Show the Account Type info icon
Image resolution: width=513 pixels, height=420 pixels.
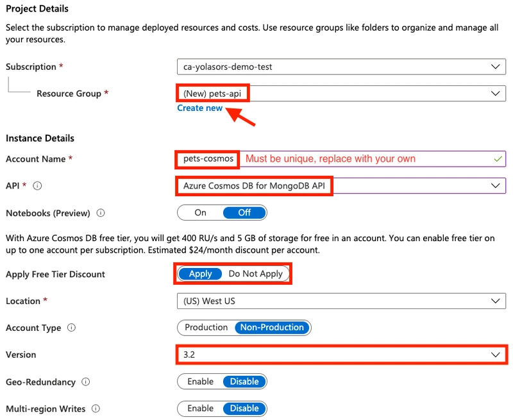(x=71, y=328)
